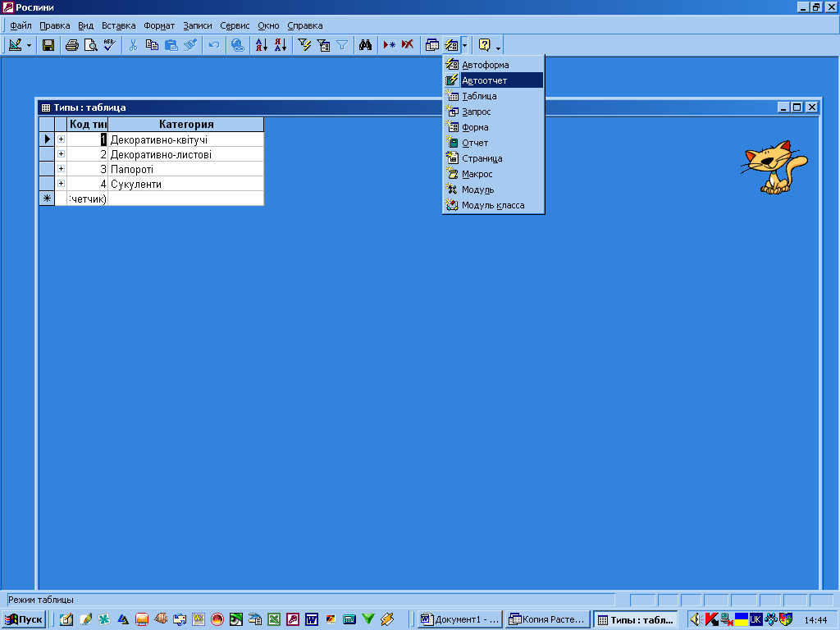Open the Формат menu

click(x=159, y=25)
